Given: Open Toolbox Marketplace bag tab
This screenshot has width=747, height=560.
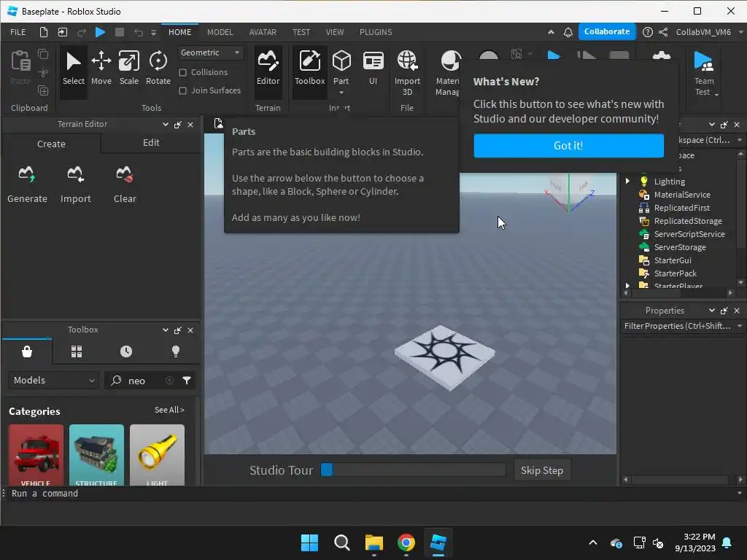Looking at the screenshot, I should tap(27, 351).
